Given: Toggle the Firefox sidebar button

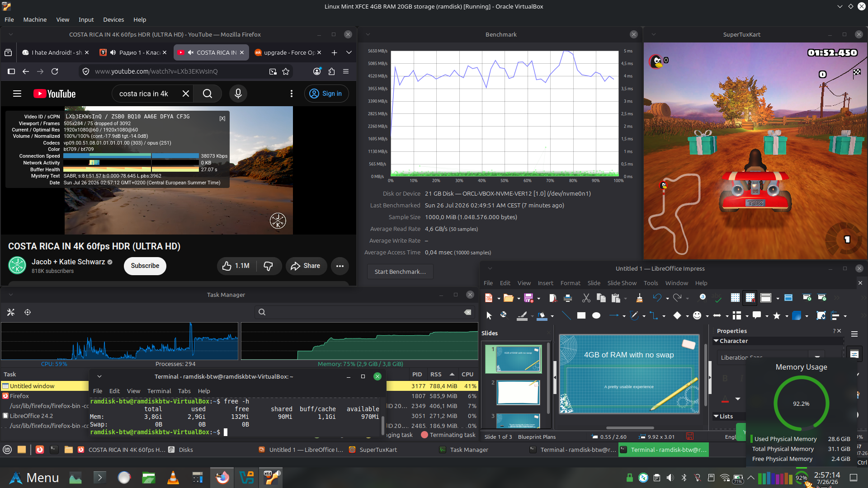Looking at the screenshot, I should coord(11,71).
